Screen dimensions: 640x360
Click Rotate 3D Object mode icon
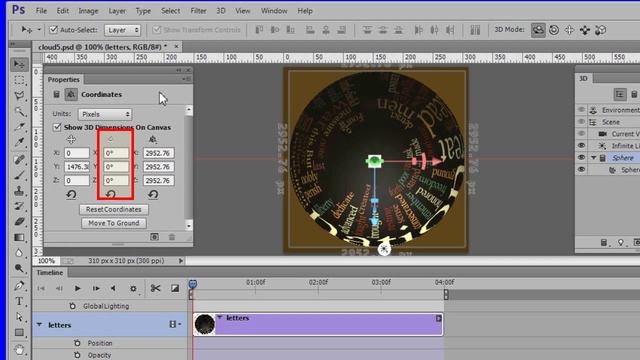pos(538,30)
